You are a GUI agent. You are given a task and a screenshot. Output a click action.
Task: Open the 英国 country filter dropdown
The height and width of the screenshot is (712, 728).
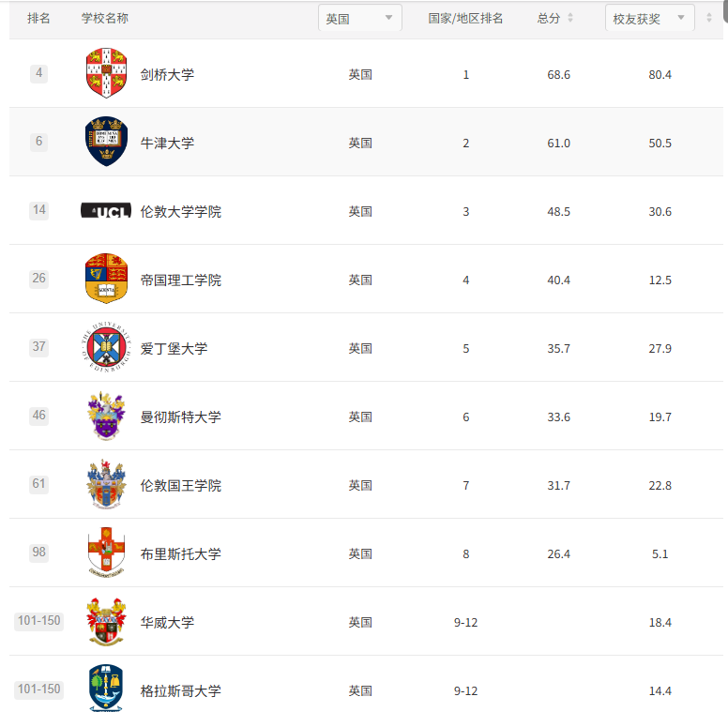[360, 18]
